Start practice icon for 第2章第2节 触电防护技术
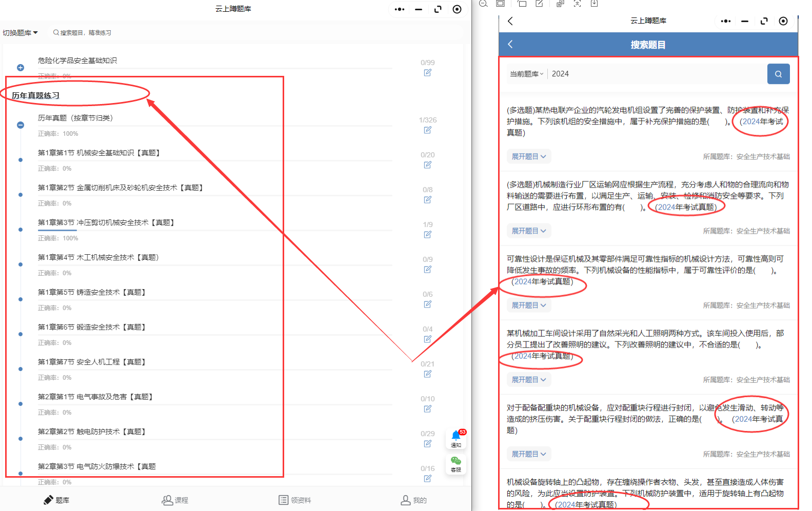This screenshot has width=812, height=511. (427, 444)
